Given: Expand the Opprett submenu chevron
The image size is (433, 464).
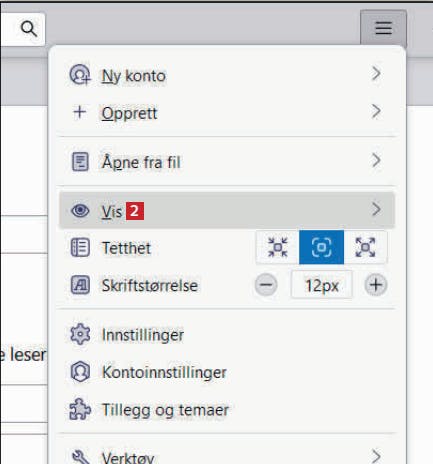Looking at the screenshot, I should tap(376, 111).
